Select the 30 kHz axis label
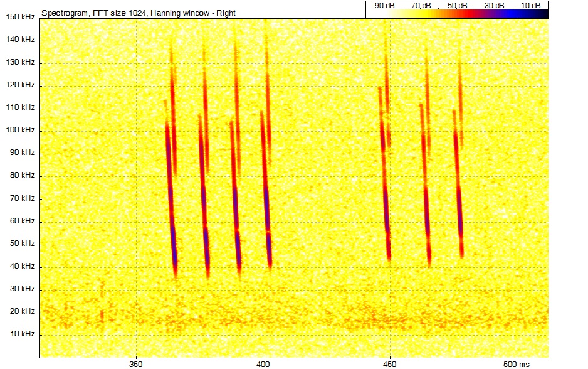 (x=22, y=288)
